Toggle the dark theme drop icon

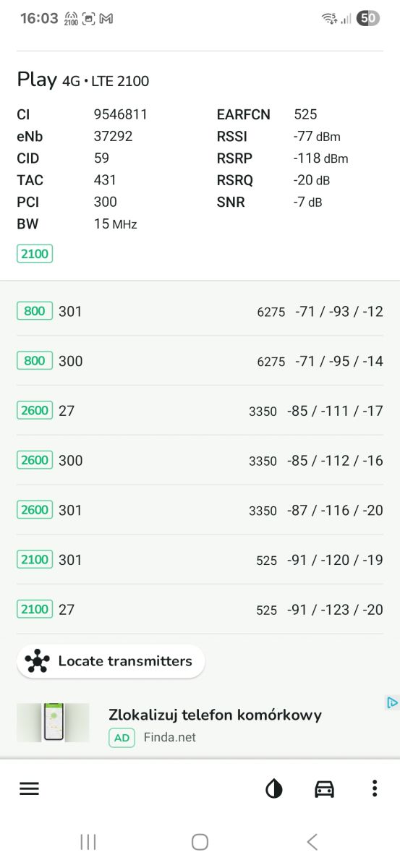(274, 789)
